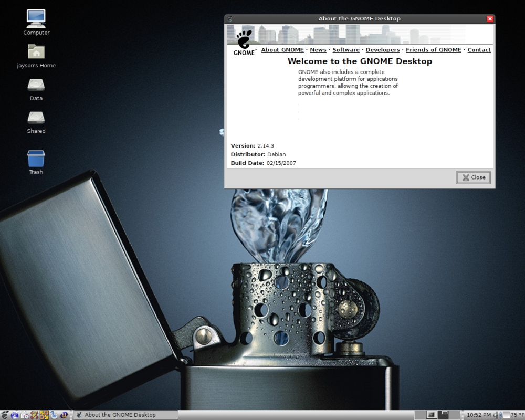Follow the About GNOME link
Screen dimensions: 525x420
282,49
